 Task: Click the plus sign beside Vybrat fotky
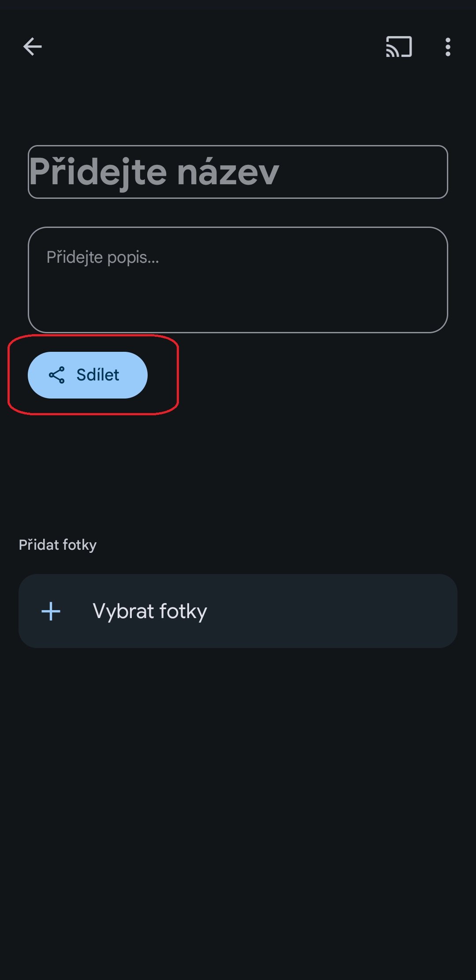[x=51, y=611]
